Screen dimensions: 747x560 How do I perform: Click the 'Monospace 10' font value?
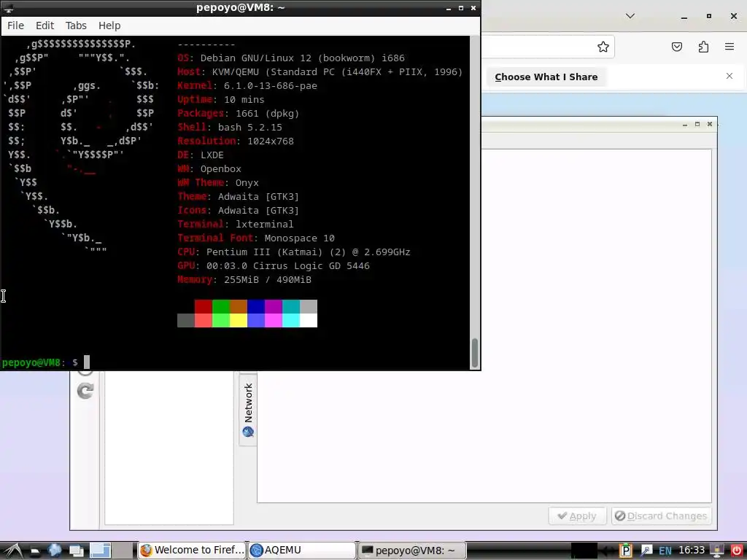(x=300, y=238)
